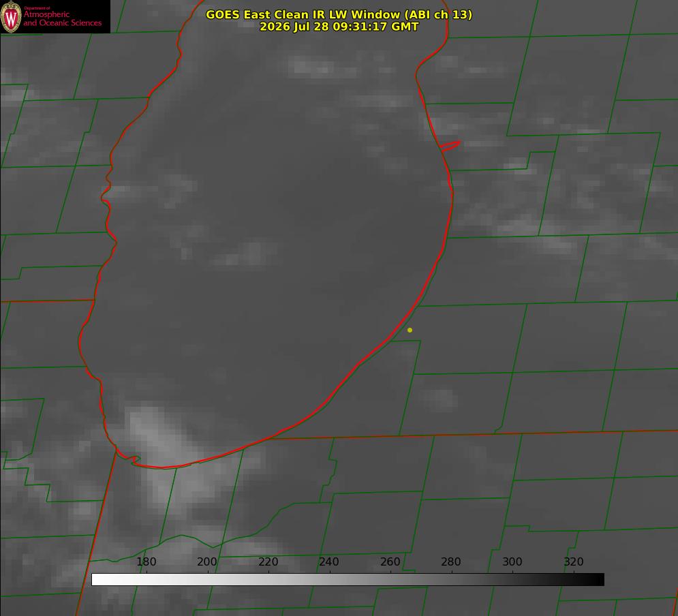This screenshot has height=616, width=678.
Task: Click the white end of temperature colorbar
Action: coord(99,580)
